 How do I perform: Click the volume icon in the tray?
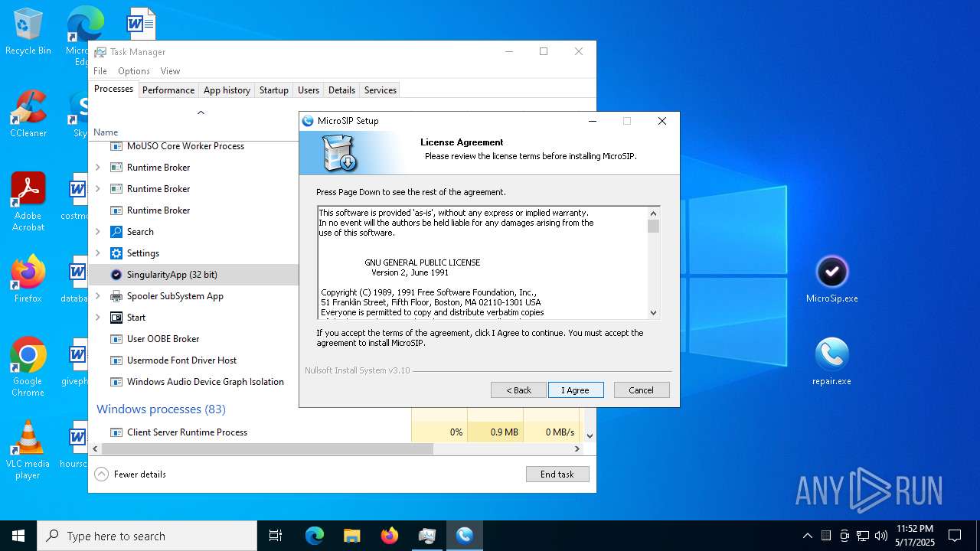[881, 536]
